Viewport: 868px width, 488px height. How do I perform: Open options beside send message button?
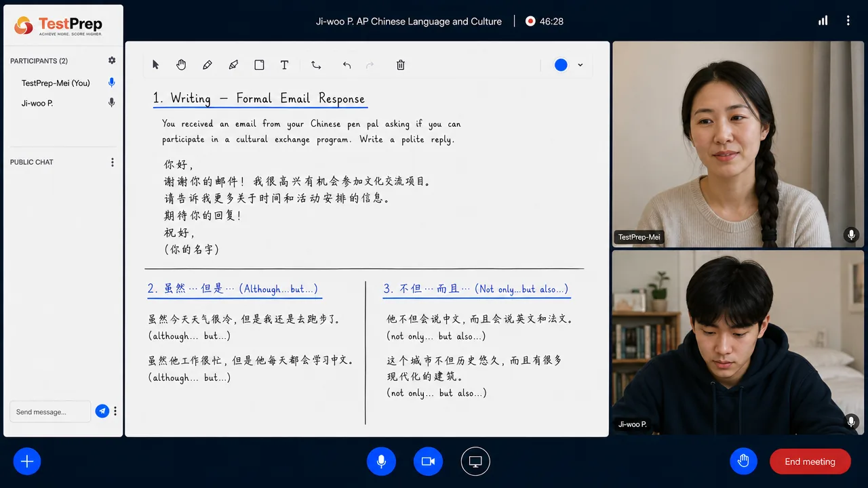pyautogui.click(x=115, y=411)
